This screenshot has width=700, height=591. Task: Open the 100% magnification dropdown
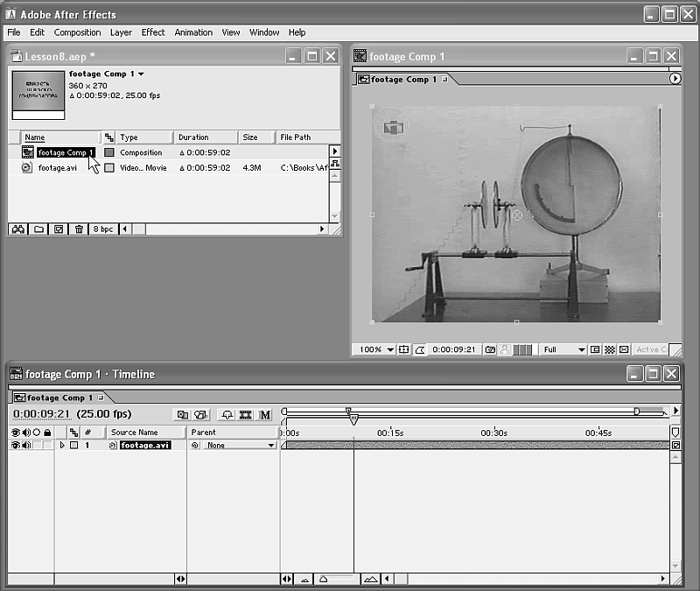click(x=376, y=349)
